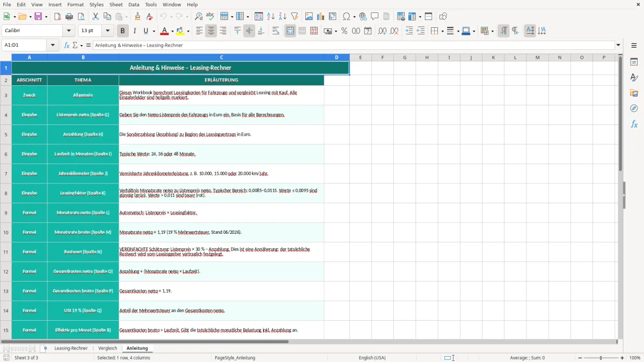Click Insert Image icon
Viewport: 644px width, 362px height.
tap(309, 17)
